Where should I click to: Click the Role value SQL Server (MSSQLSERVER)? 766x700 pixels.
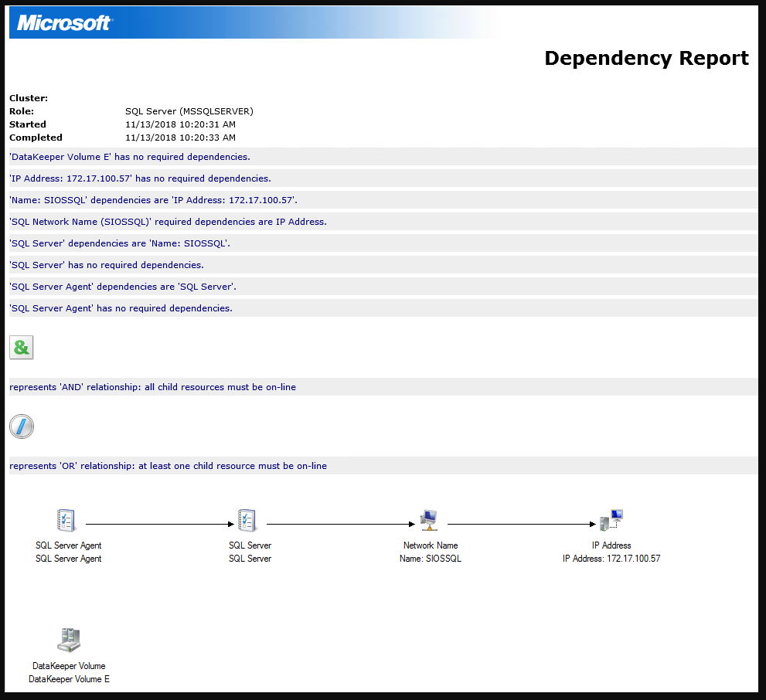point(189,111)
